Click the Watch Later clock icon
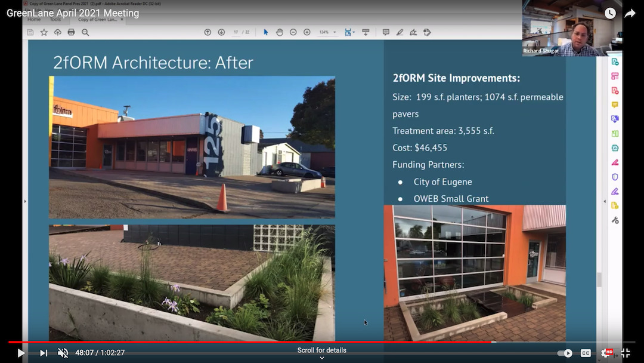Screen dimensions: 644x363 610,13
